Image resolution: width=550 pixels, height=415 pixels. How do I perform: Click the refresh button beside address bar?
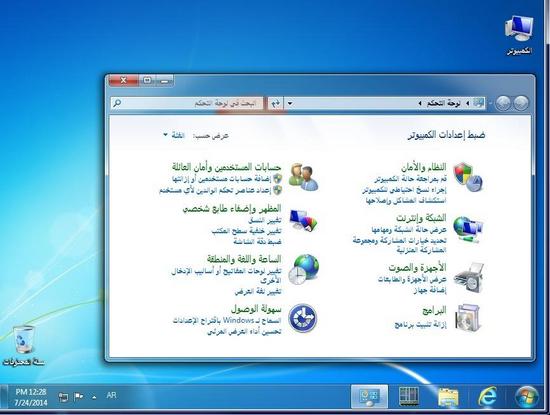(276, 103)
